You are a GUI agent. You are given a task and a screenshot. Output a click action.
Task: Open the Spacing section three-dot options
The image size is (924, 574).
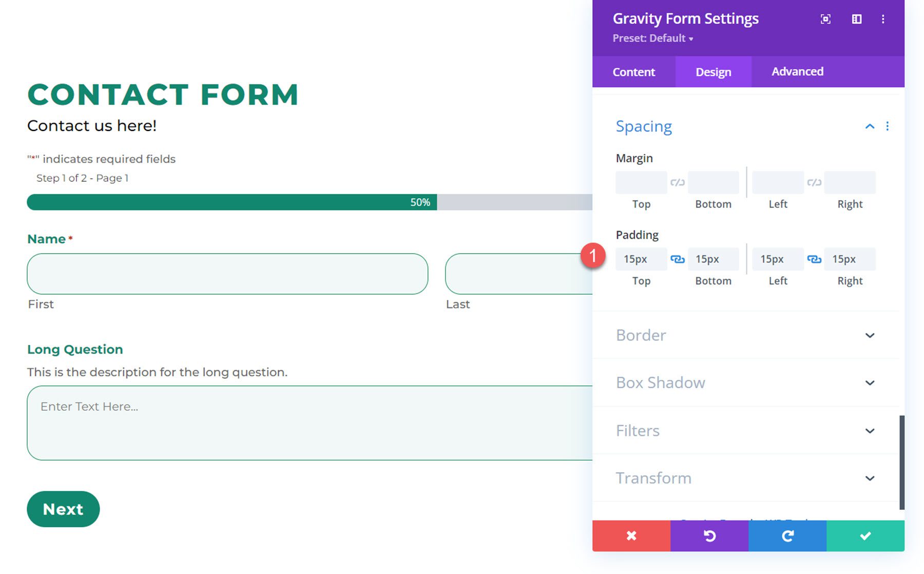[x=888, y=126]
